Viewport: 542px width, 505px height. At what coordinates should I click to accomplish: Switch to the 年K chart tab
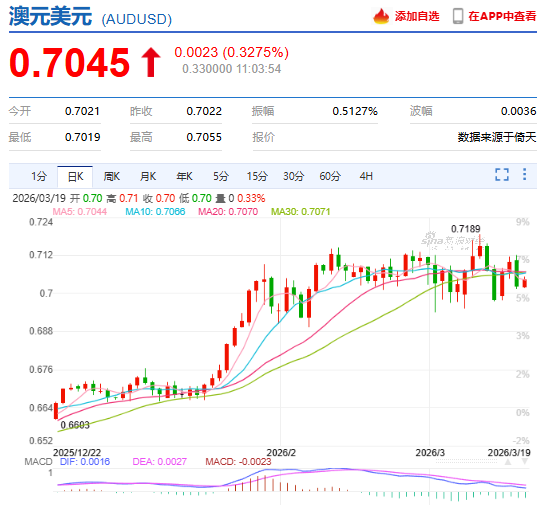[184, 176]
